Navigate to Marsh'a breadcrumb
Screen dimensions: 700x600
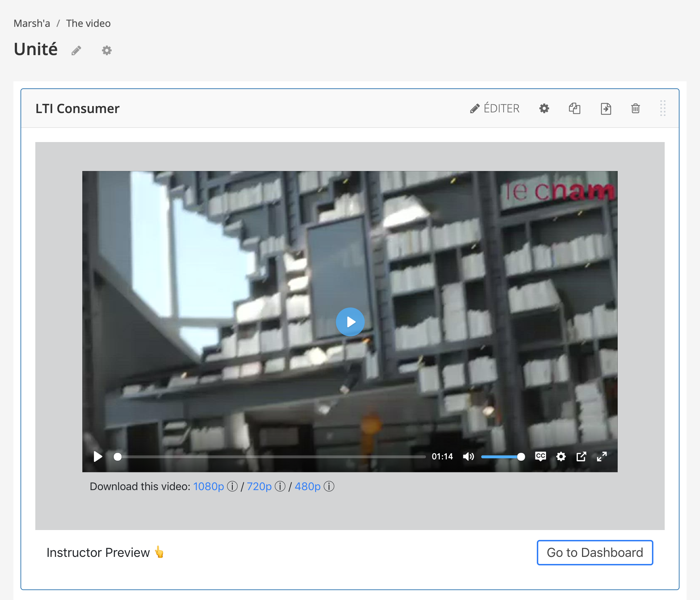32,23
